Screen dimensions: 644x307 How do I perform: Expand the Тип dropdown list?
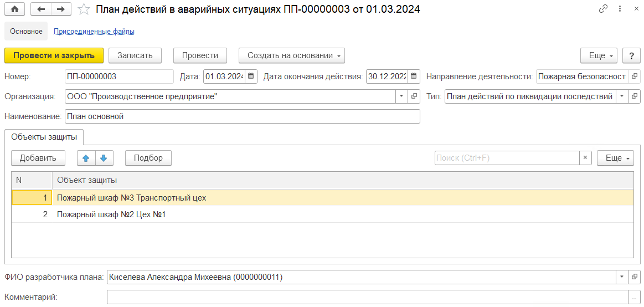tap(622, 96)
